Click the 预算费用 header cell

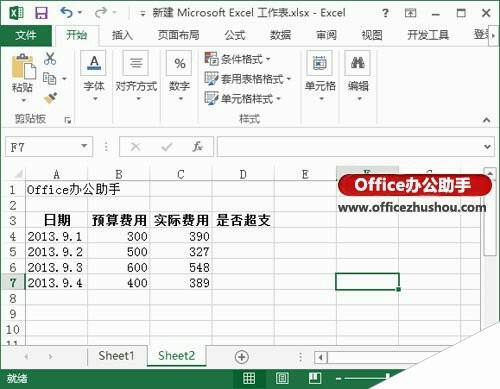pyautogui.click(x=119, y=220)
